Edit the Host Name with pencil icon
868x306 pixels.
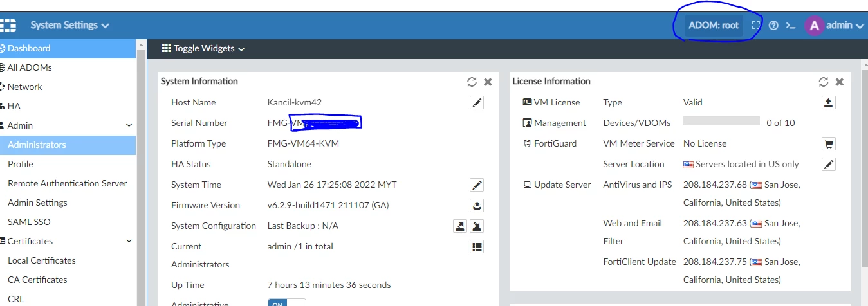[477, 103]
